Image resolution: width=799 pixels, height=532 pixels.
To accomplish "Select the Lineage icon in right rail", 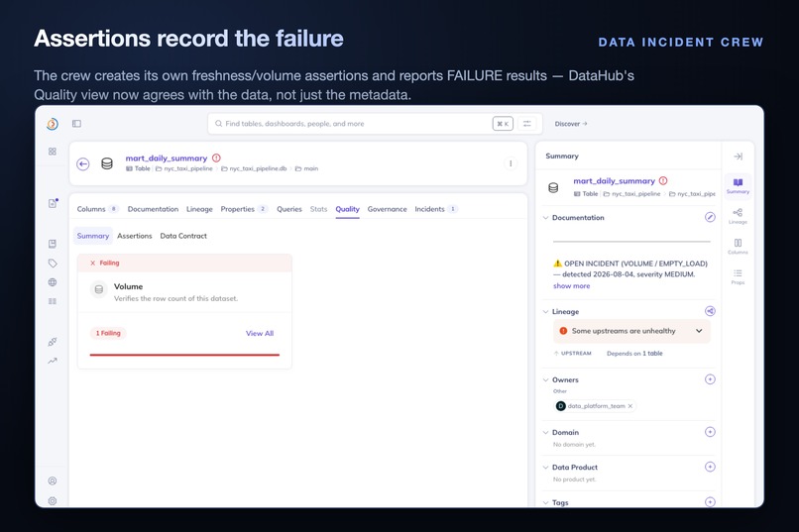I will click(x=738, y=216).
